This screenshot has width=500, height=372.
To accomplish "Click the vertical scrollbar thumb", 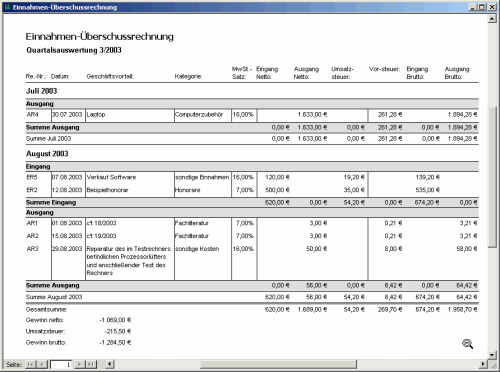I will tap(492, 177).
